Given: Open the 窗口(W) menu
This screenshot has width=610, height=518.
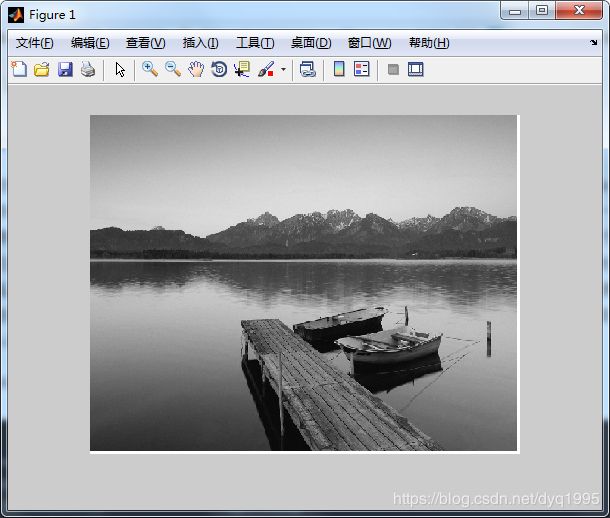Looking at the screenshot, I should (x=370, y=43).
